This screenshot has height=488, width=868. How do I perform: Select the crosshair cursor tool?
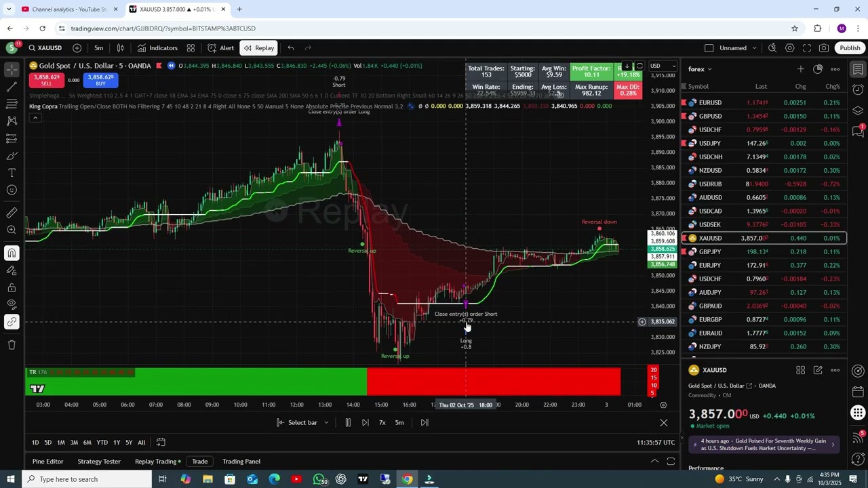click(12, 69)
